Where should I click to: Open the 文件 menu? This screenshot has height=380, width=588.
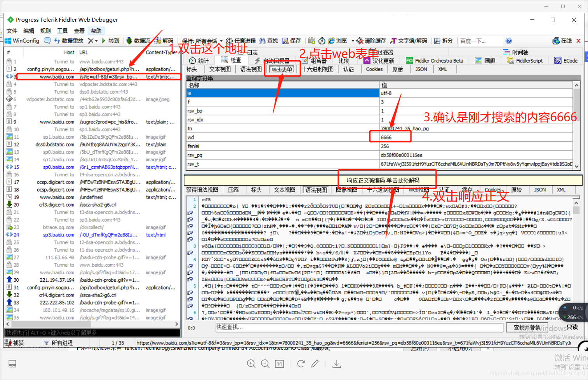(x=12, y=31)
